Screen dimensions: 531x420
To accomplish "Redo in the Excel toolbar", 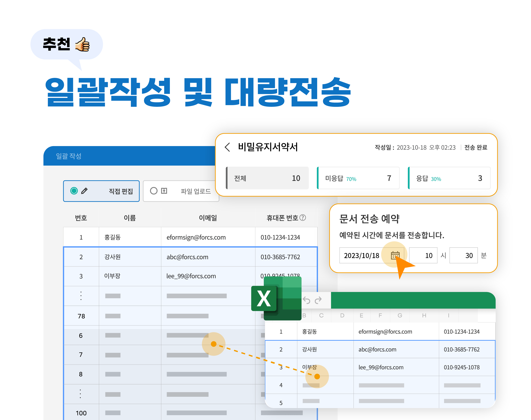I will 318,300.
